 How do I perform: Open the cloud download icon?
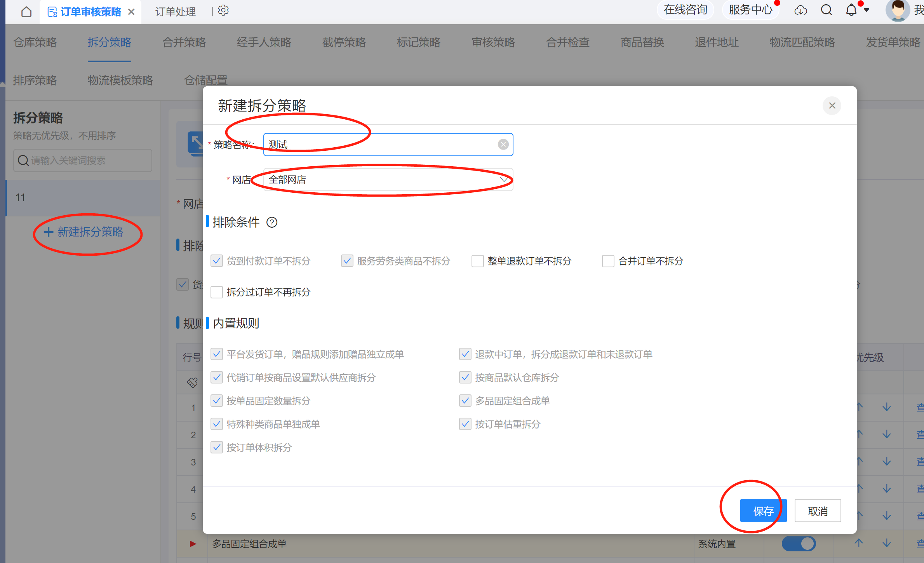click(x=800, y=10)
